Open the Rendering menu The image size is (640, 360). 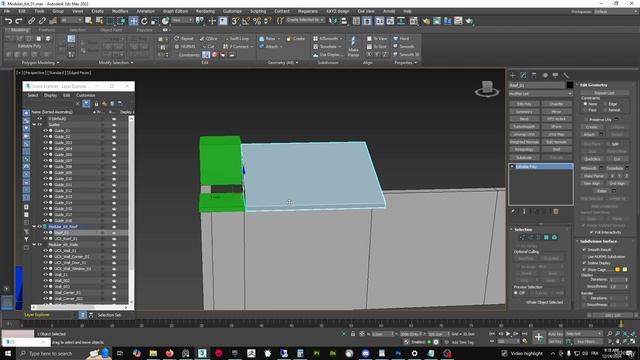click(x=205, y=11)
